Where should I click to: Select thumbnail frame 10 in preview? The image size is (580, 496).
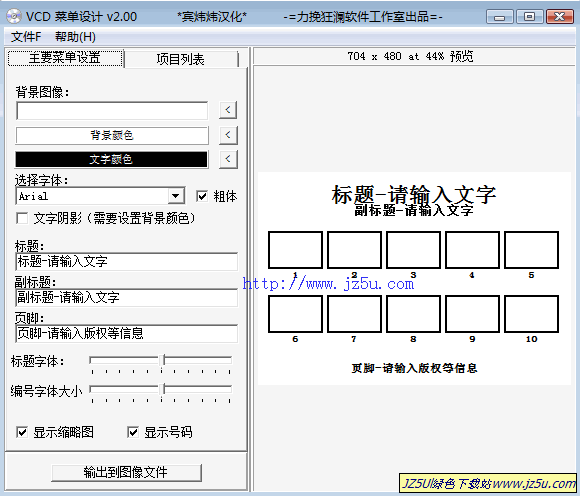coord(532,314)
